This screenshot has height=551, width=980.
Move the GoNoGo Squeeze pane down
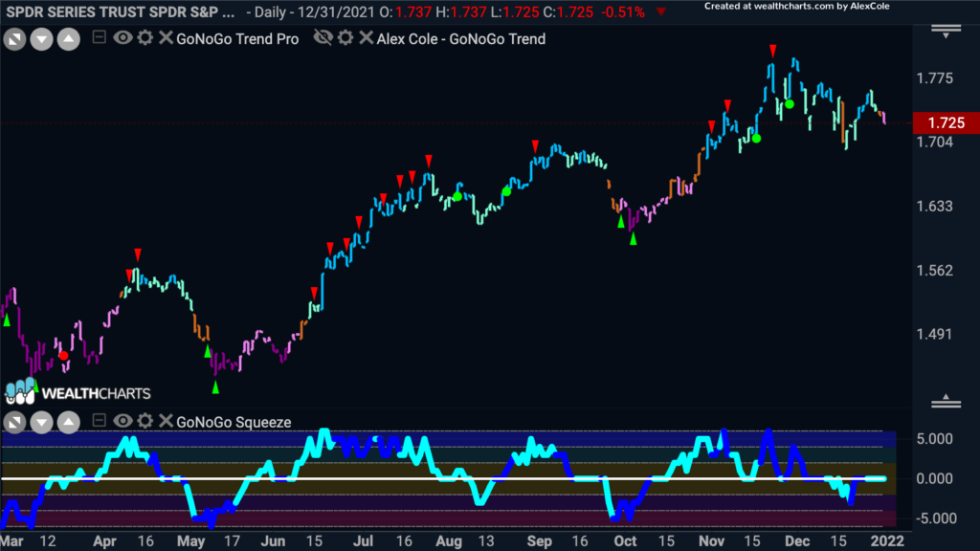point(41,422)
